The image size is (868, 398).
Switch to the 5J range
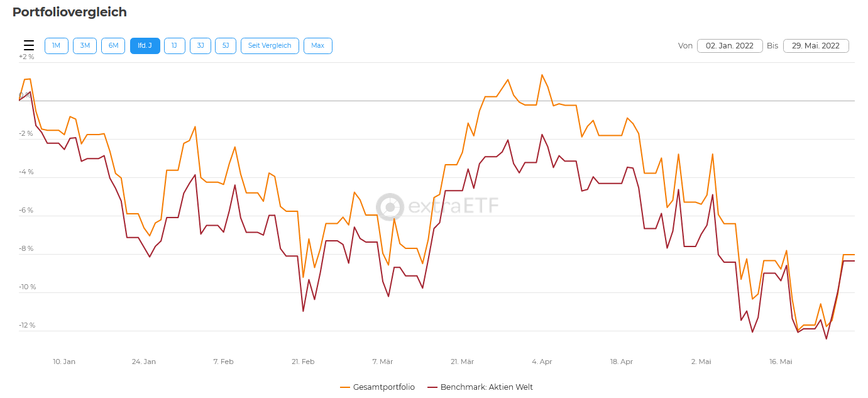pos(226,46)
